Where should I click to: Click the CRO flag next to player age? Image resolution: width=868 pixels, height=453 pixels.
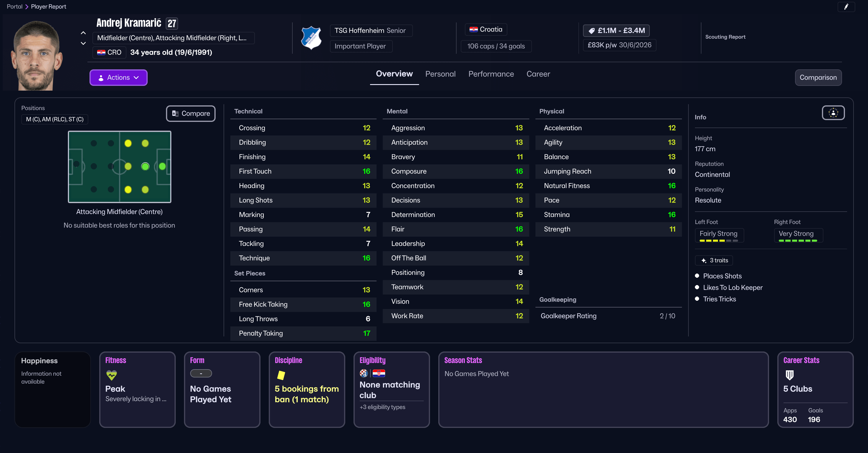(101, 52)
